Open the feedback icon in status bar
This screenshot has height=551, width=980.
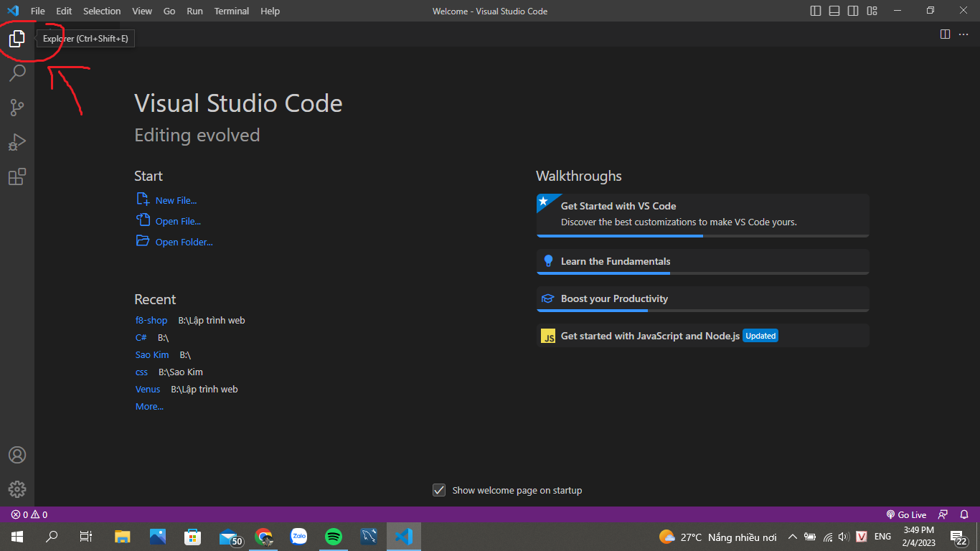943,514
